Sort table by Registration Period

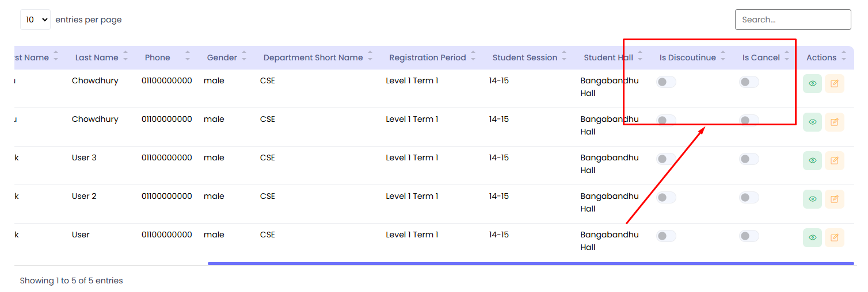pyautogui.click(x=428, y=57)
